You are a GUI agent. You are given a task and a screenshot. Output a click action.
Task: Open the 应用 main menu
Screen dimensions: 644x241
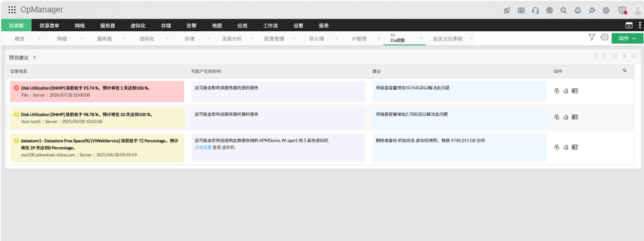(243, 25)
